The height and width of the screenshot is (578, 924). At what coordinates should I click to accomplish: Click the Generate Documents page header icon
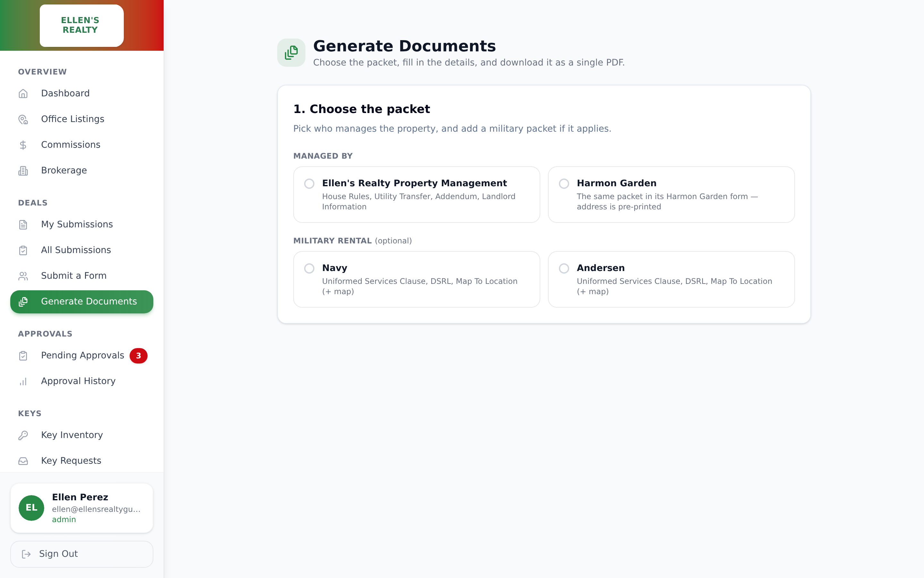[291, 53]
